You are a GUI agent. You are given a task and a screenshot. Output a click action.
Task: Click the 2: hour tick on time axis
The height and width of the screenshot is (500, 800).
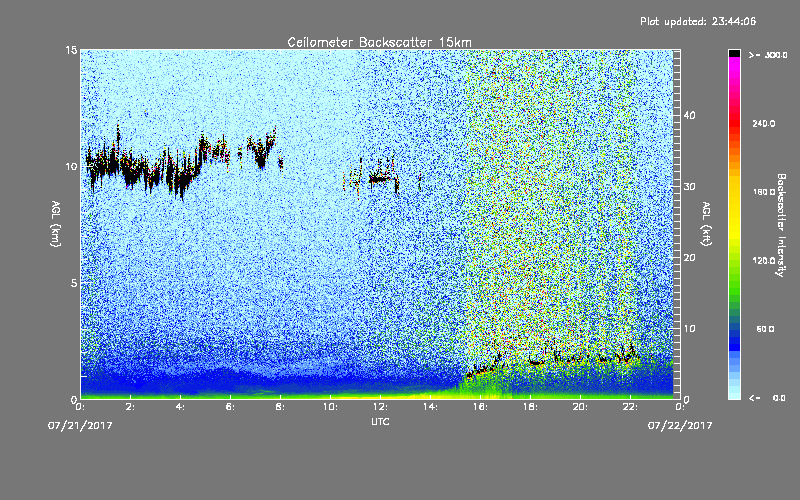pyautogui.click(x=131, y=407)
